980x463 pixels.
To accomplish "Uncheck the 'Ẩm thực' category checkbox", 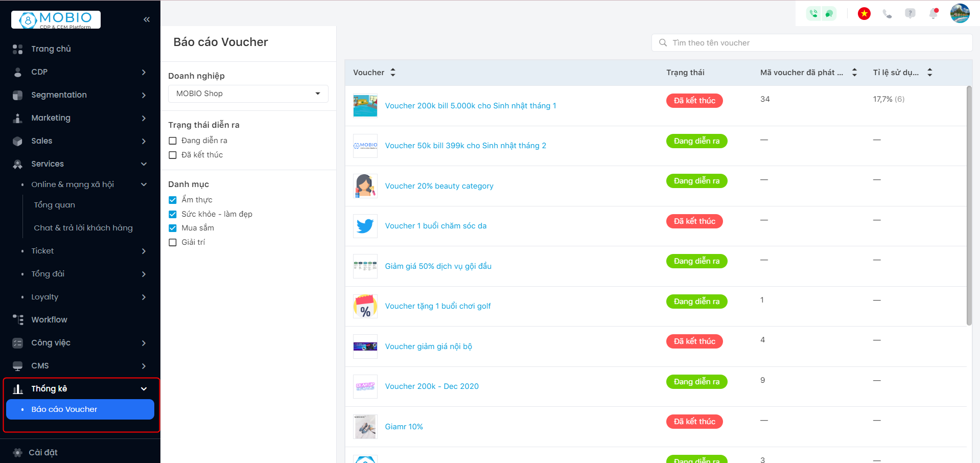I will [173, 200].
